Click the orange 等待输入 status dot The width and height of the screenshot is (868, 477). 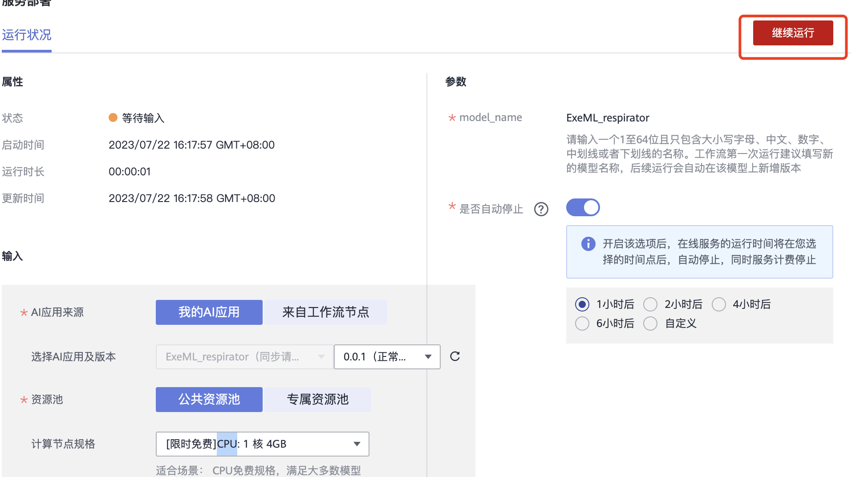tap(113, 117)
